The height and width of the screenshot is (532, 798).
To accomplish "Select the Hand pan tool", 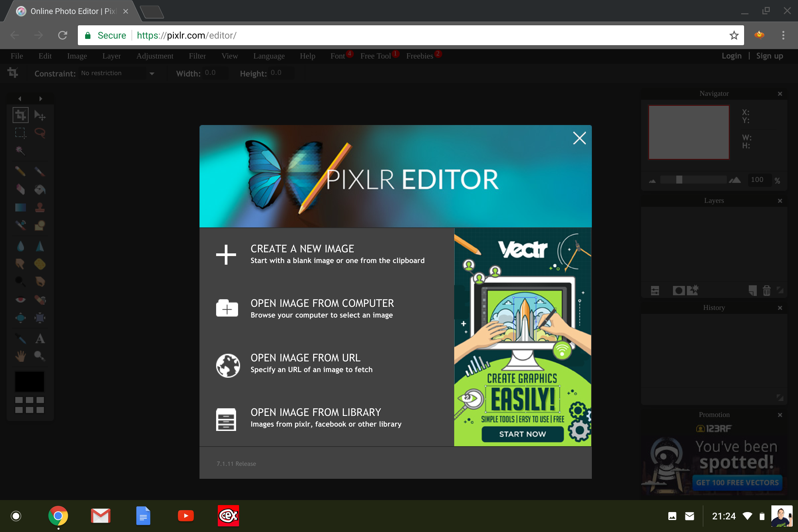I will pyautogui.click(x=20, y=356).
